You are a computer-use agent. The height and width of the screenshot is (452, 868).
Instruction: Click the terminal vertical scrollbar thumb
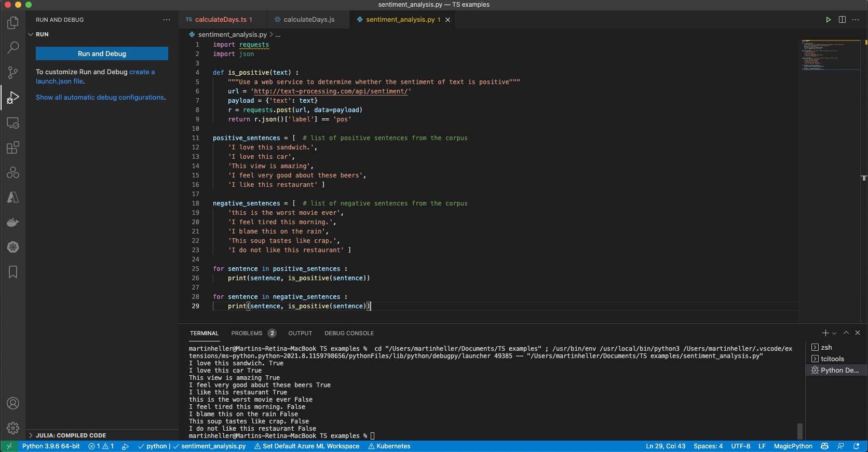[x=800, y=431]
